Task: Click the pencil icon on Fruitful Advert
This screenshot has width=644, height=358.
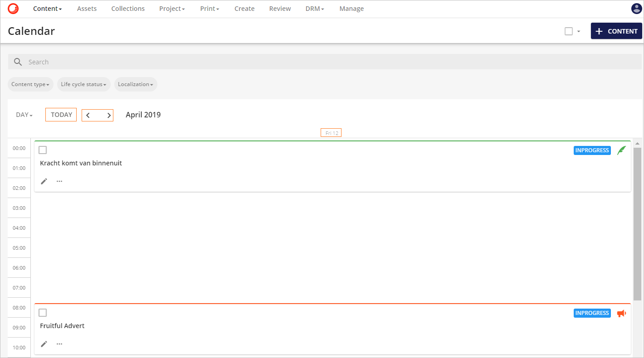Action: click(44, 343)
